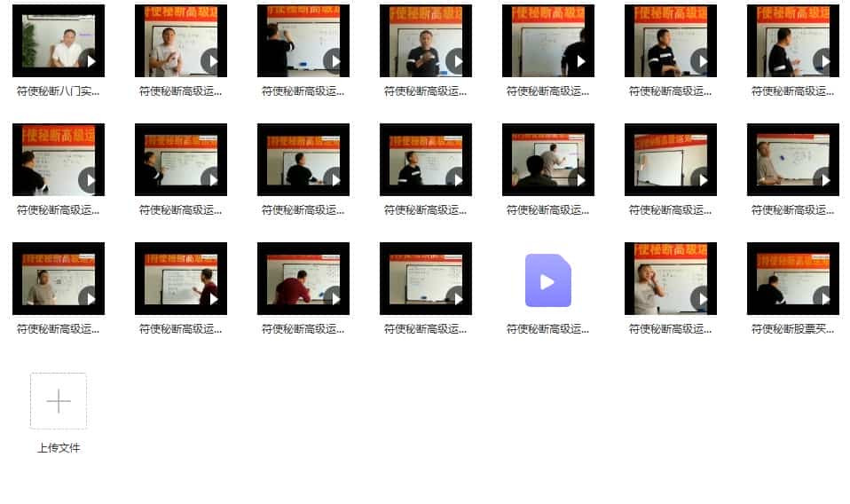Click the 符使秘断股票买 file name link
The width and height of the screenshot is (850, 504).
click(792, 328)
